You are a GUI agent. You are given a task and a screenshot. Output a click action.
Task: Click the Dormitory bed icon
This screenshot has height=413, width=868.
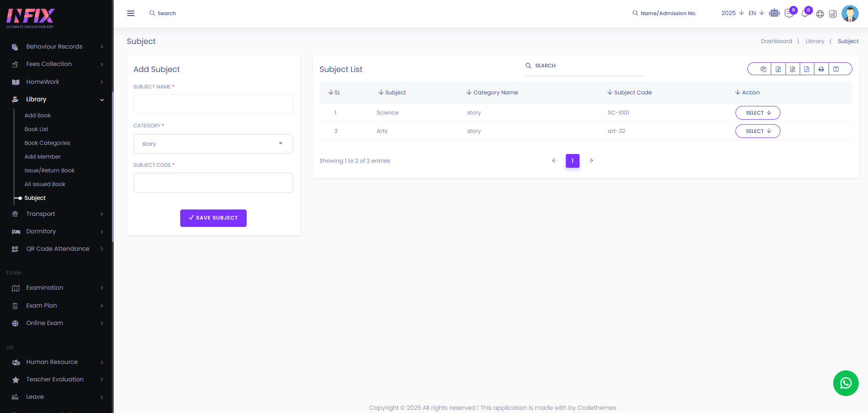[x=16, y=231]
